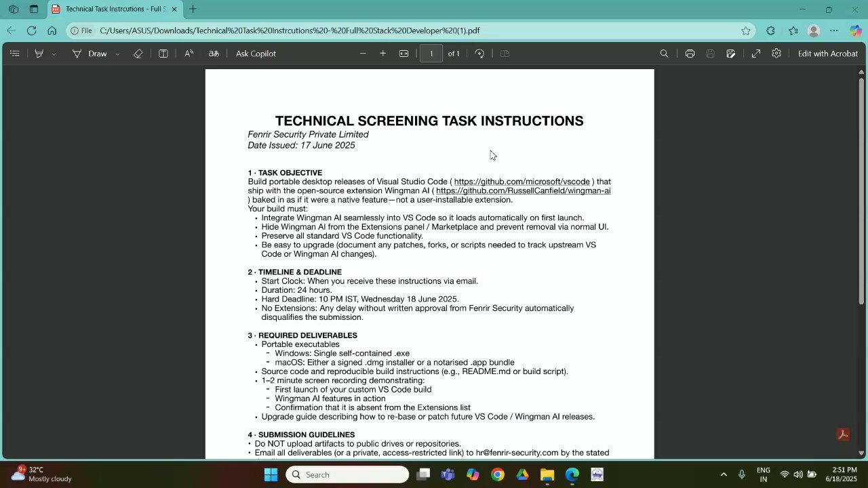868x488 pixels.
Task: Click the address bar file path
Action: coord(290,30)
